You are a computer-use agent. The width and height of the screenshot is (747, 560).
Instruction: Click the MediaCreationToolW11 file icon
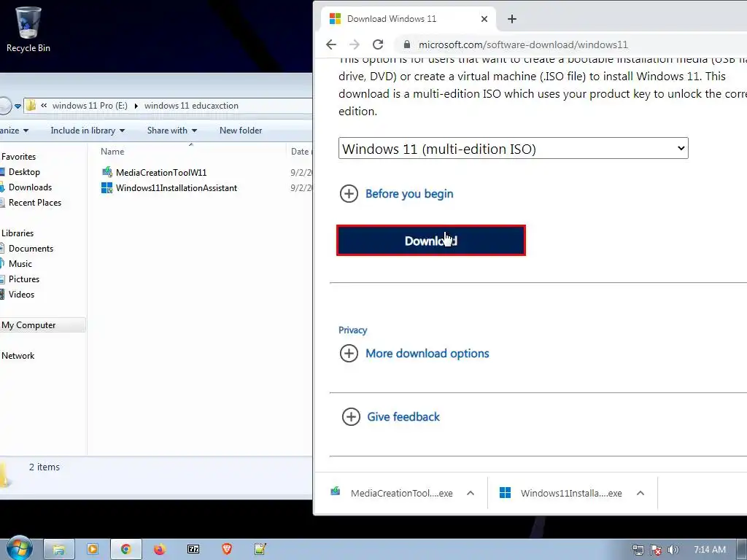coord(107,172)
